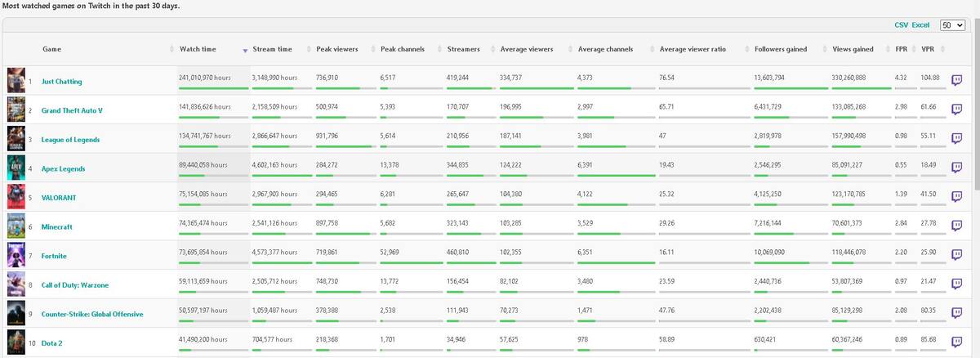Sort table by VPR column
Viewport: 980px width, 358px height.
click(x=928, y=49)
